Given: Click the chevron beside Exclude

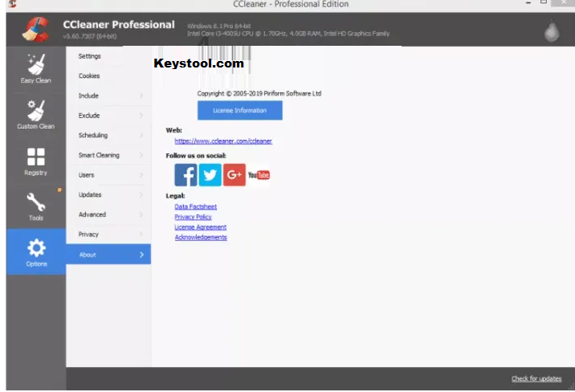Looking at the screenshot, I should pyautogui.click(x=141, y=116).
